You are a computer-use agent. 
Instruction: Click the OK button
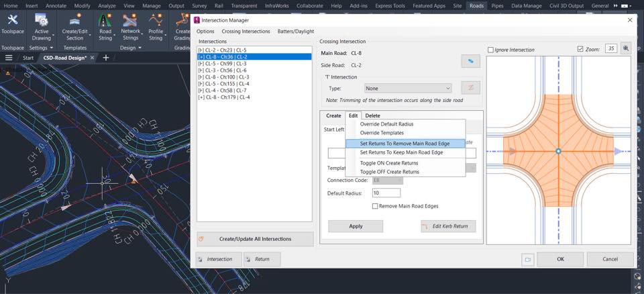pos(560,259)
